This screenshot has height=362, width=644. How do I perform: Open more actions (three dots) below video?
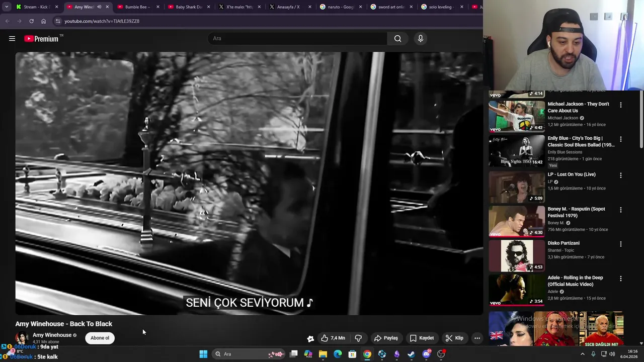477,338
